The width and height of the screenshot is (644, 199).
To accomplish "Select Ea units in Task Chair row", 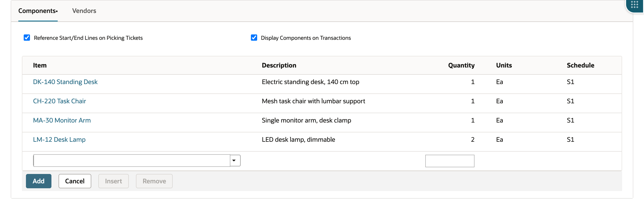I will (500, 101).
